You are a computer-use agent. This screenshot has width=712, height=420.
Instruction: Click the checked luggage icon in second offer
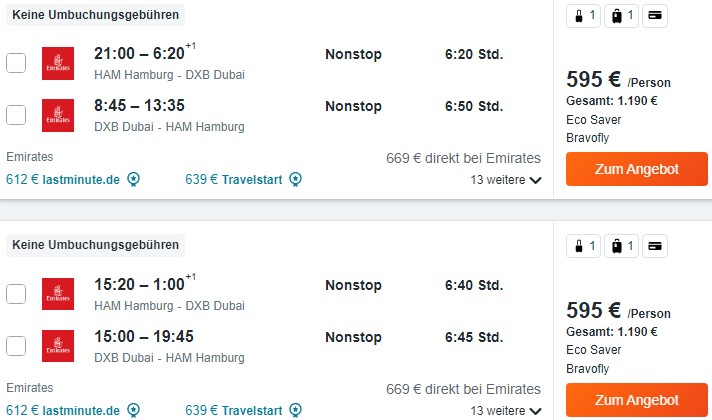(x=622, y=246)
